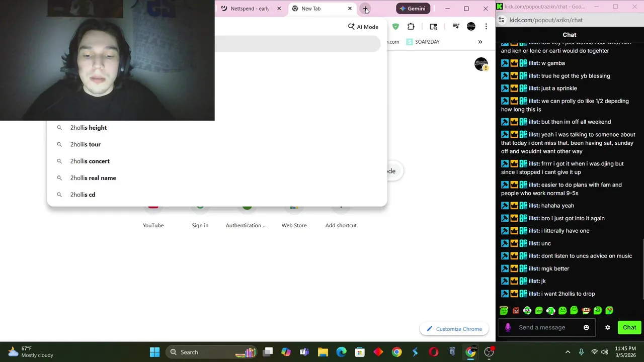The width and height of the screenshot is (644, 362).
Task: Pick the angry red face emote
Action: click(516, 310)
